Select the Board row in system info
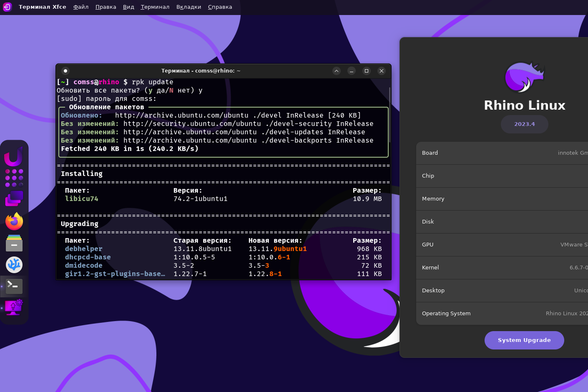Screen dimensions: 588x392 (502, 153)
